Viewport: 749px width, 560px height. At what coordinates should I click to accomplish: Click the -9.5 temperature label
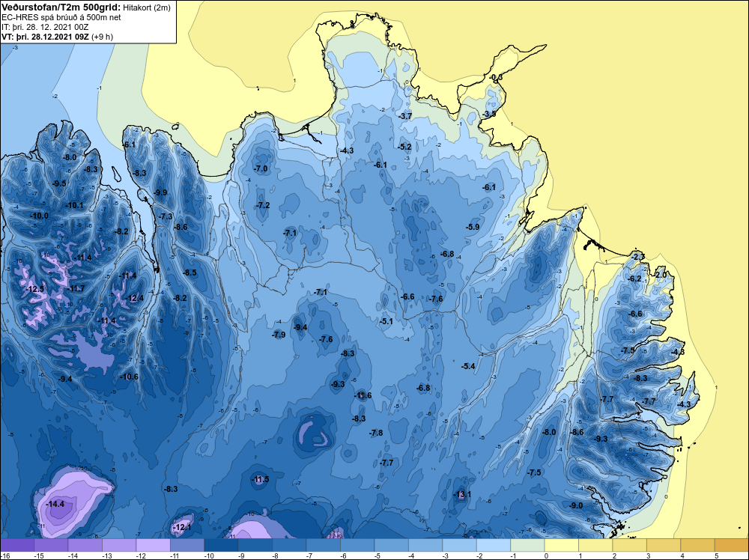[60, 183]
